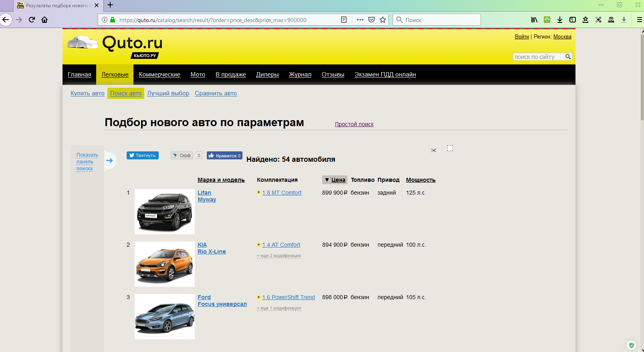The width and height of the screenshot is (644, 352).
Task: Click the Lifan Myway car photo
Action: click(165, 211)
